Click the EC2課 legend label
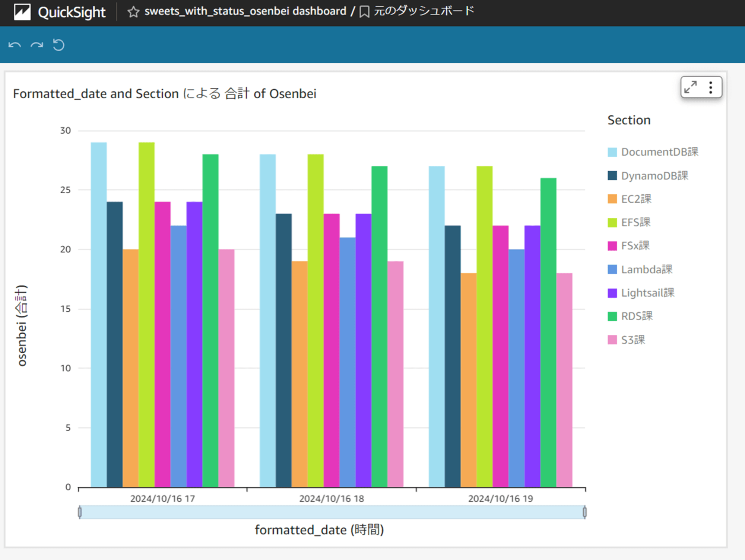Viewport: 745px width, 560px height. [x=636, y=199]
